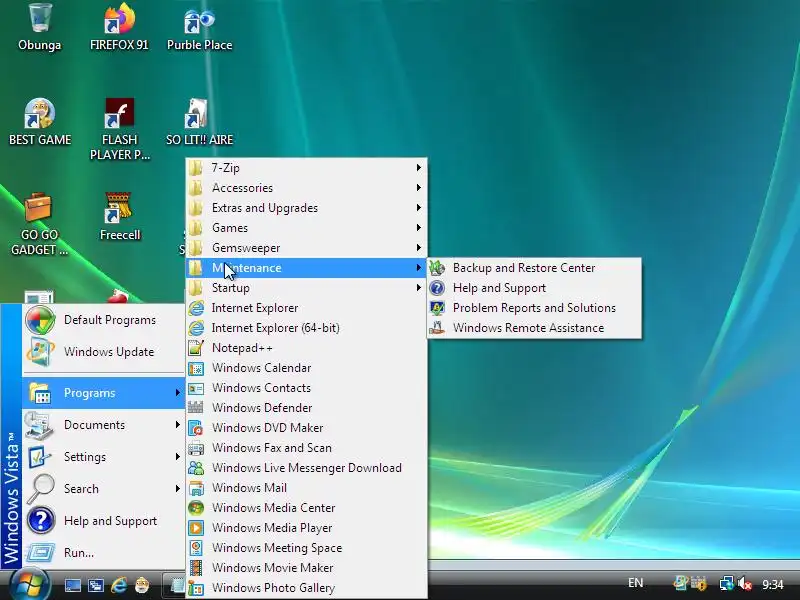Image resolution: width=800 pixels, height=600 pixels.
Task: Expand Documents in the Start menu
Action: coord(103,425)
